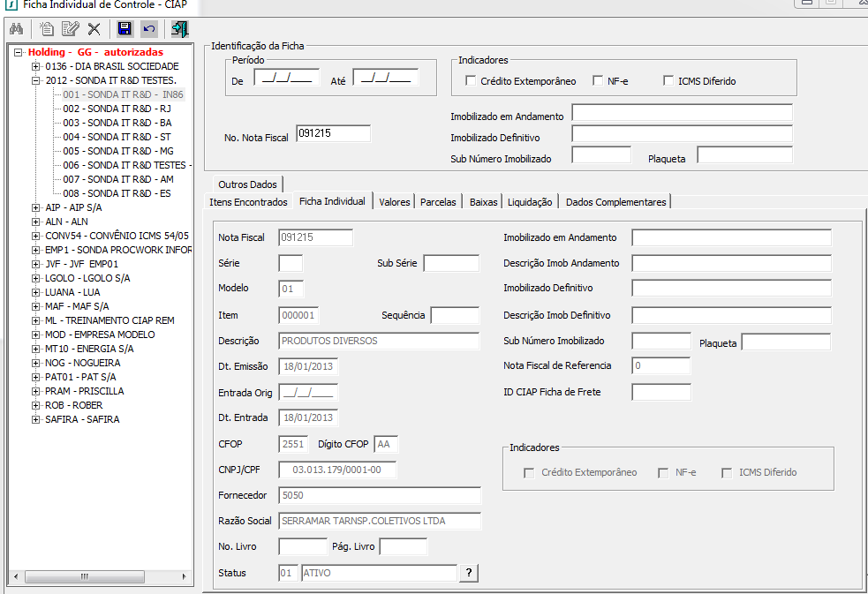Viewport: 868px width, 594px height.
Task: Click the delete X icon in toolbar
Action: point(94,29)
